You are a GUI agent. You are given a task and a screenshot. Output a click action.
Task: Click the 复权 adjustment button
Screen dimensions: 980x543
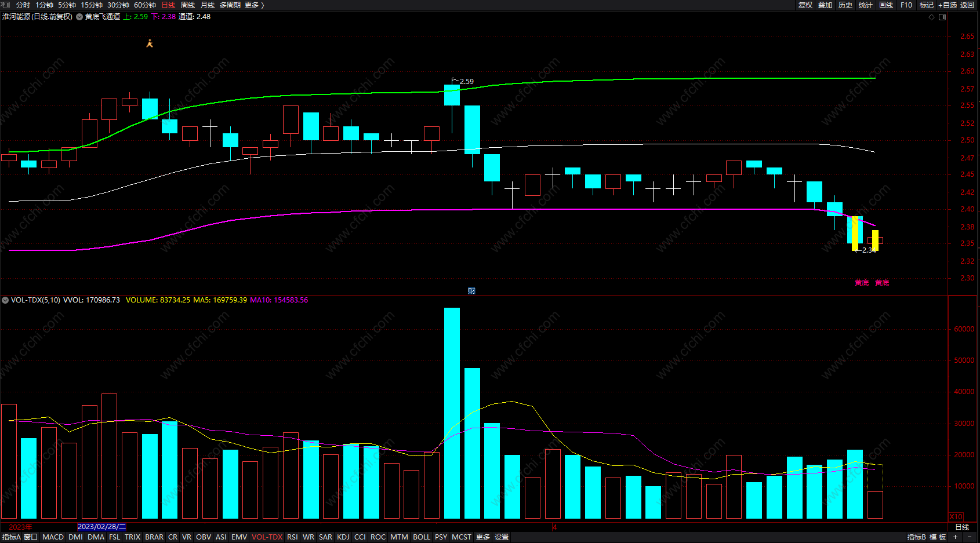[x=805, y=5]
